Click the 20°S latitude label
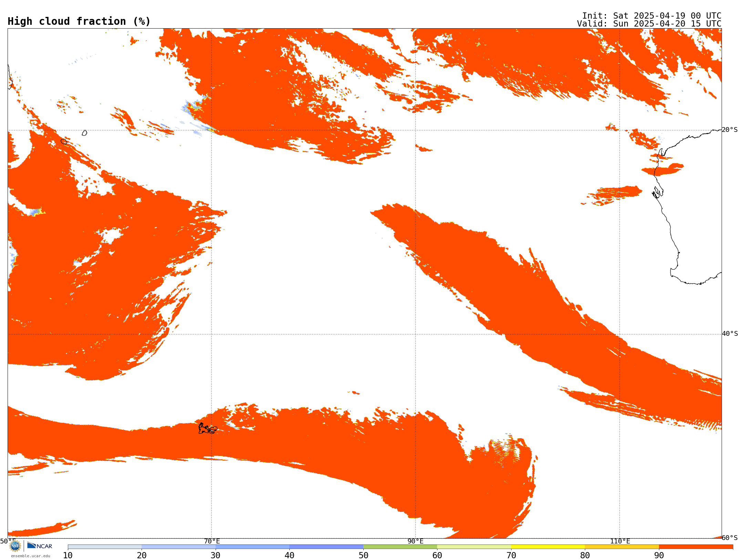 click(x=730, y=130)
